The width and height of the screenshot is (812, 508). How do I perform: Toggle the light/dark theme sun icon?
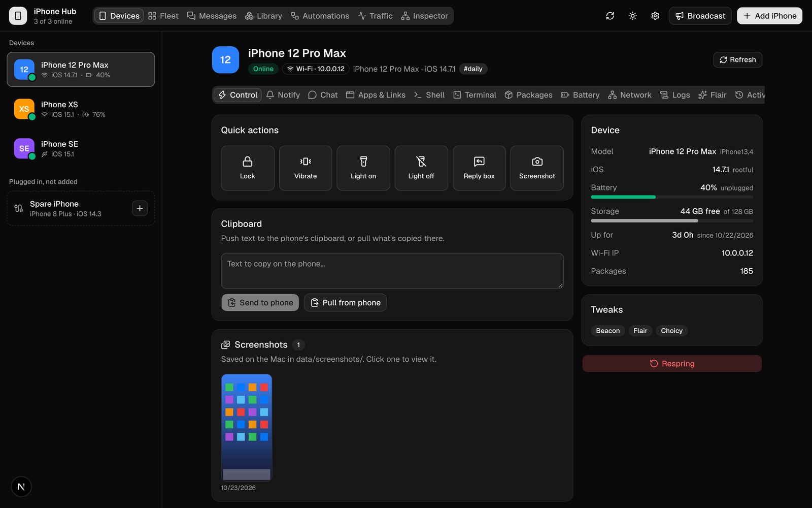point(632,16)
